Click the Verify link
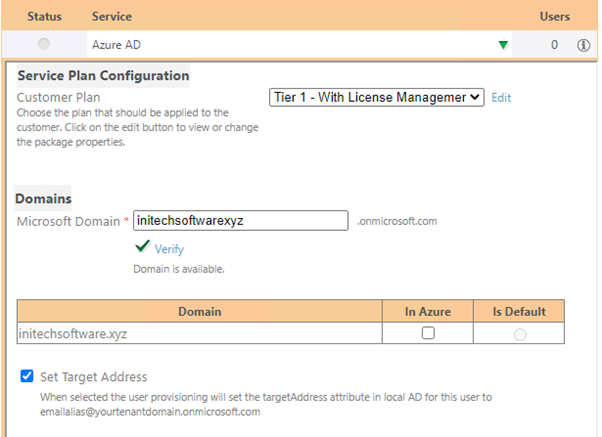Image resolution: width=602 pixels, height=437 pixels. click(169, 249)
